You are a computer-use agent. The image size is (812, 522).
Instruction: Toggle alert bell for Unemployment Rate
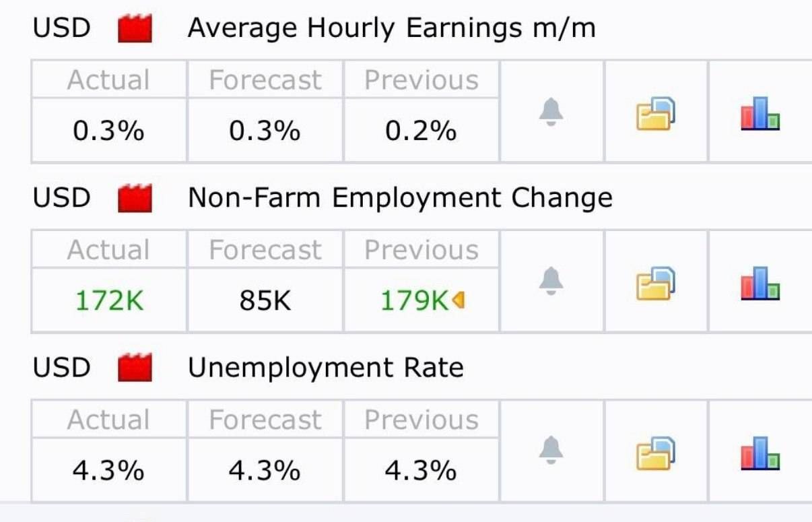click(551, 451)
